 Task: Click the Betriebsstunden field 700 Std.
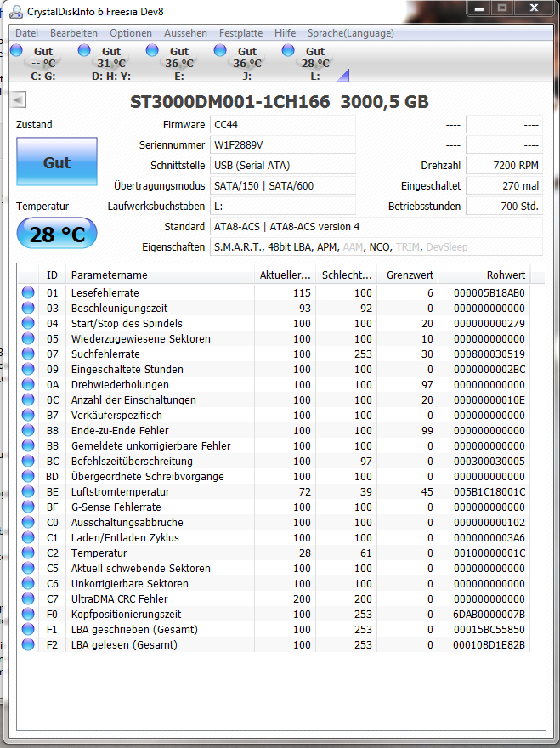point(504,206)
